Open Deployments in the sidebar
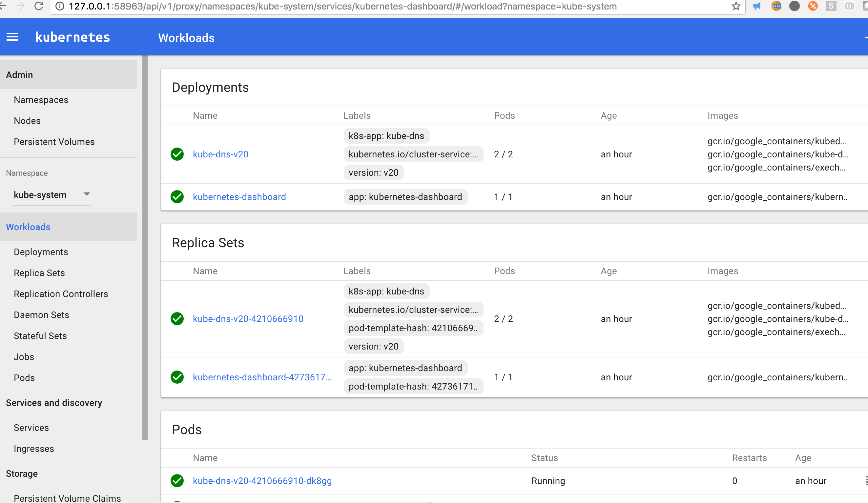The width and height of the screenshot is (868, 503). coord(41,252)
